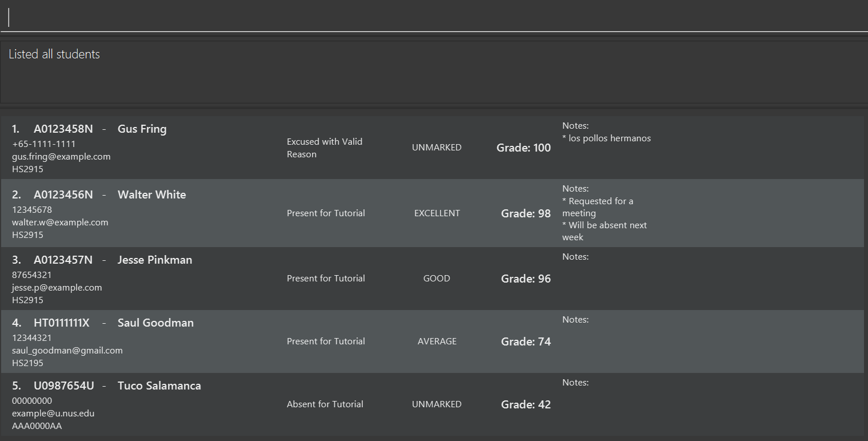Click Saul Goodman's name in the list
The image size is (868, 441).
(x=155, y=323)
